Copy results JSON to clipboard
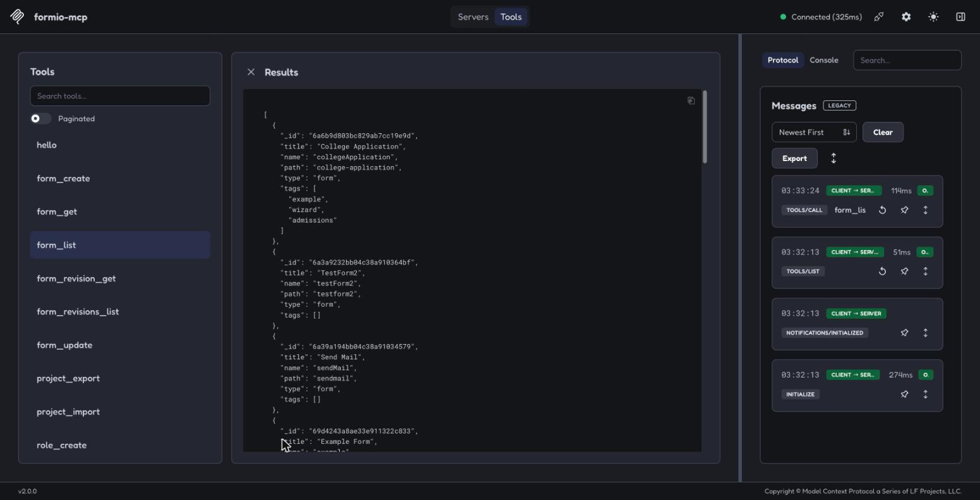The image size is (980, 500). [691, 100]
